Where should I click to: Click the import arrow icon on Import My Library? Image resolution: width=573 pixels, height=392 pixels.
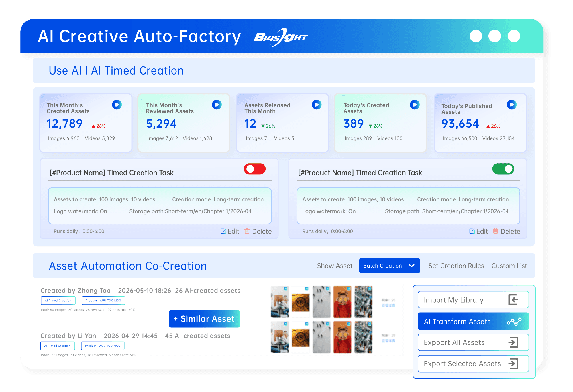point(513,300)
